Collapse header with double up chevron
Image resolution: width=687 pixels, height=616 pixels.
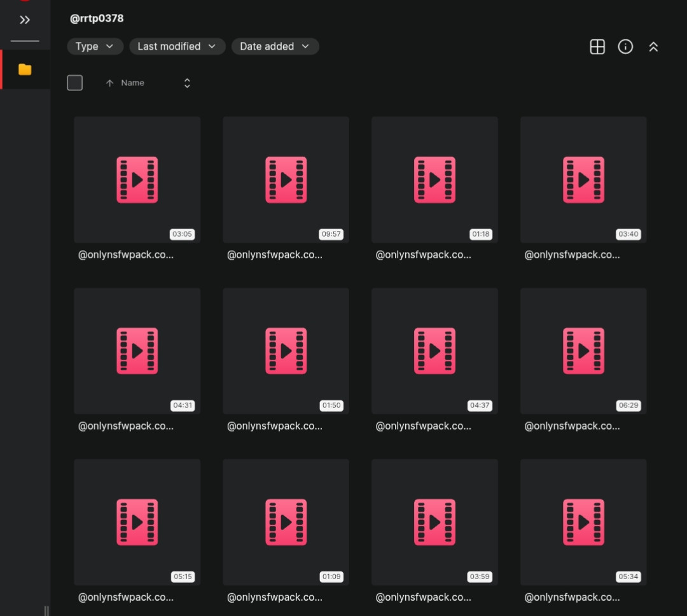click(653, 46)
